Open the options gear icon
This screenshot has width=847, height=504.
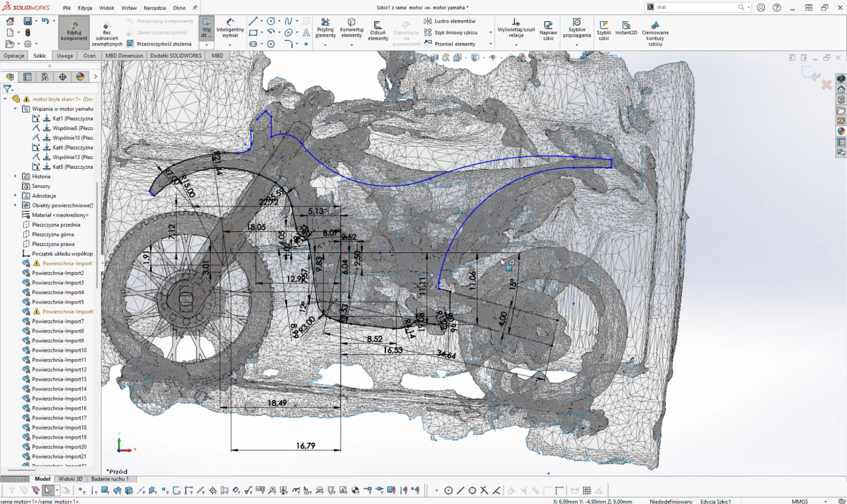tap(28, 44)
